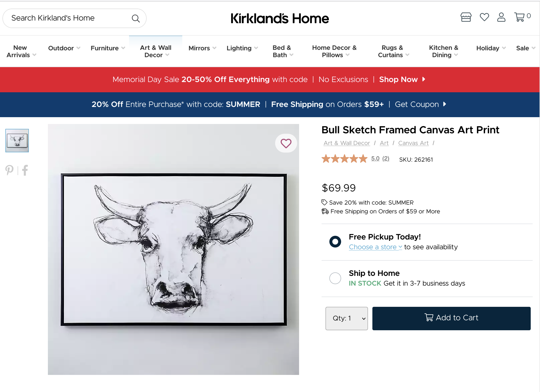The height and width of the screenshot is (392, 540).
Task: Open the shopping cart icon
Action: 519,17
